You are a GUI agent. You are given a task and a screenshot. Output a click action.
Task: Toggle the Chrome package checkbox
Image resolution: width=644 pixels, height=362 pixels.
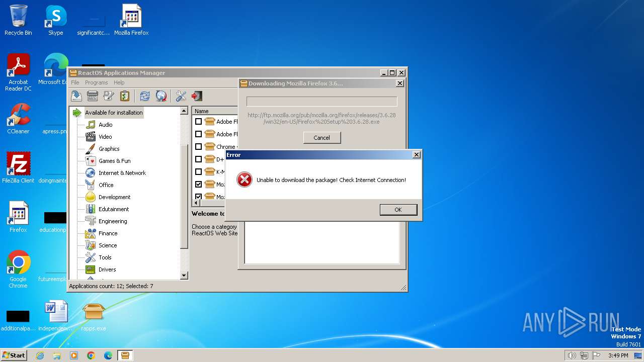198,147
